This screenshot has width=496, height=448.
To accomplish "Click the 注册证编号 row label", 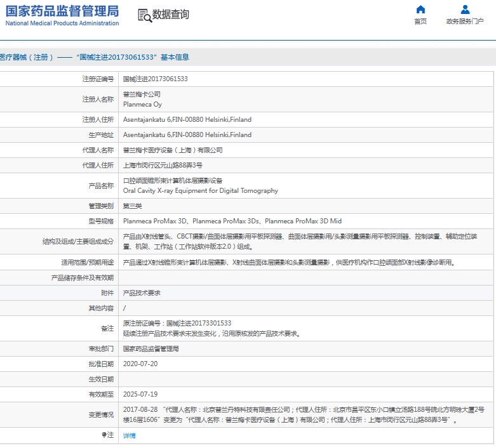I will click(98, 79).
